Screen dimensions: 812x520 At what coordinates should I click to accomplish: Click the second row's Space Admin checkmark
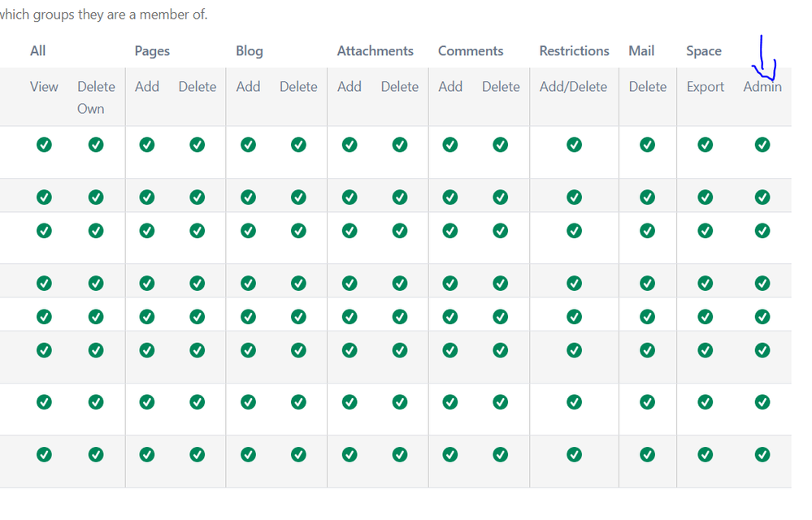[762, 197]
